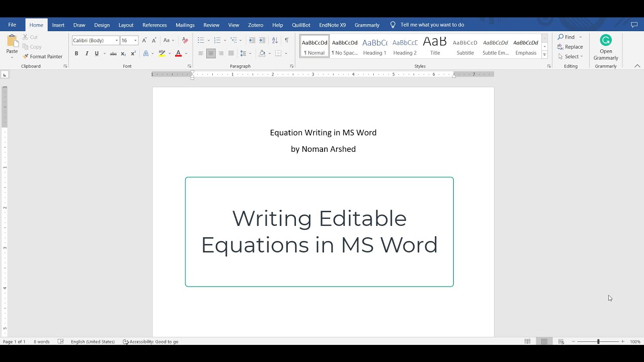
Task: Click English (United States) language indicator
Action: pyautogui.click(x=93, y=342)
